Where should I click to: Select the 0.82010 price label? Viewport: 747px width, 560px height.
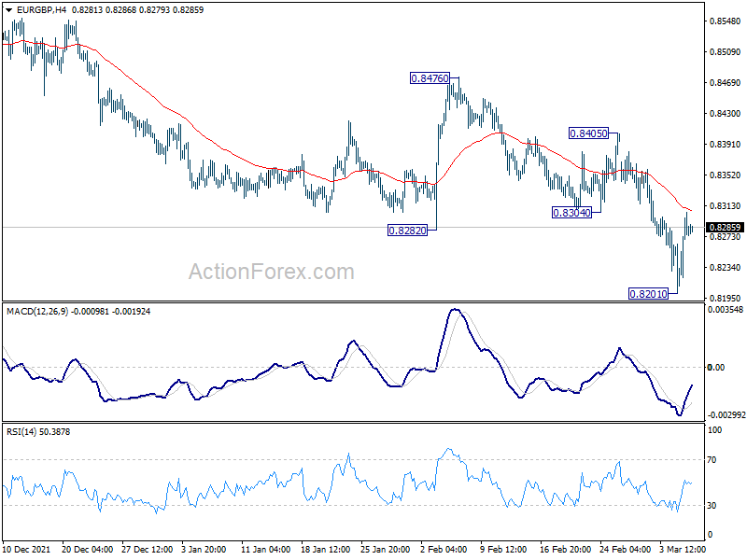pos(648,294)
